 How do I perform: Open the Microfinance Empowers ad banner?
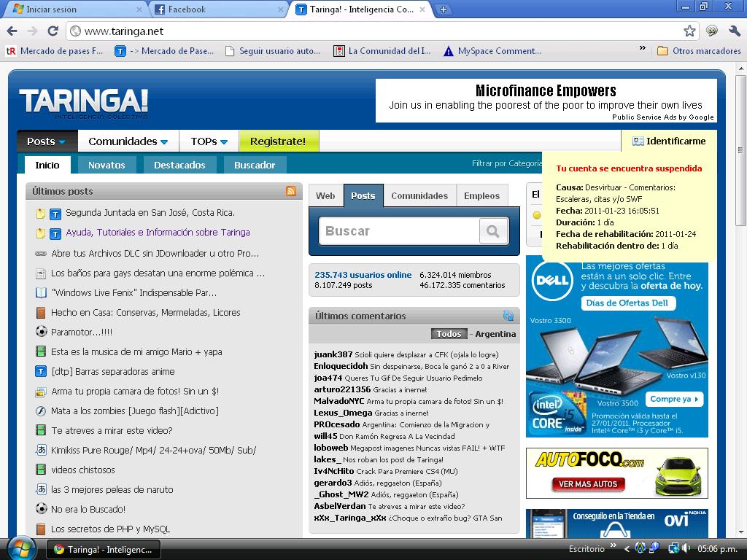[546, 101]
